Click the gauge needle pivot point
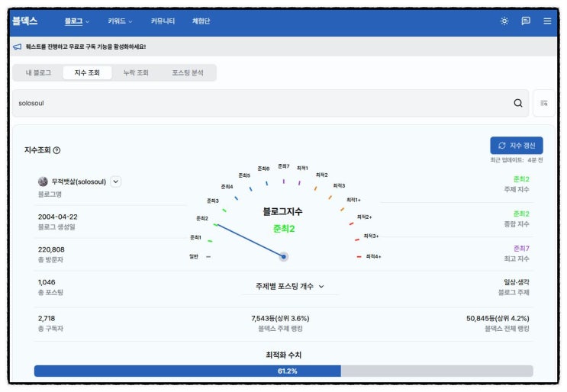Image resolution: width=567 pixels, height=392 pixels. [x=284, y=256]
